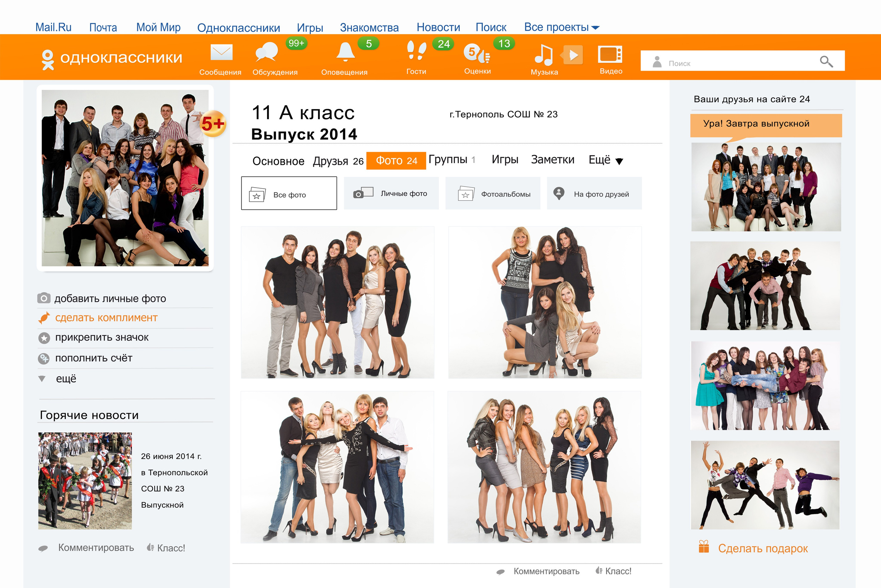Click the search magnifier icon

(x=826, y=62)
